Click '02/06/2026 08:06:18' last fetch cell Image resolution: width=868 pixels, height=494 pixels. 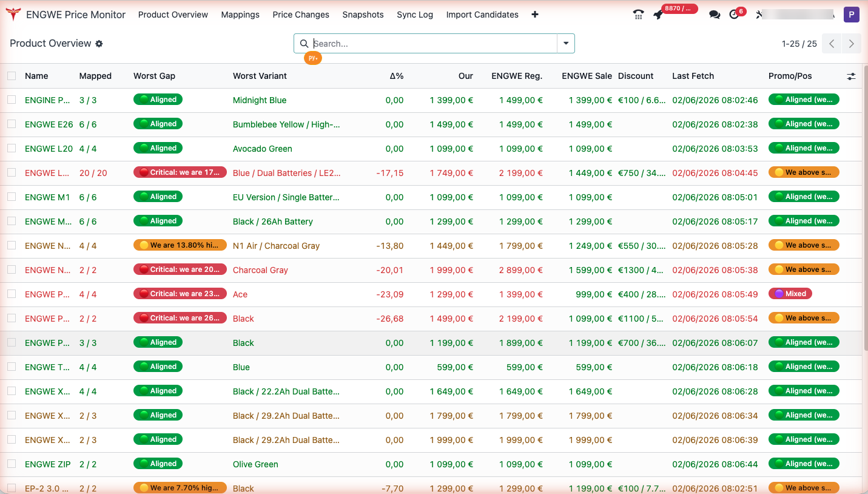(x=715, y=367)
